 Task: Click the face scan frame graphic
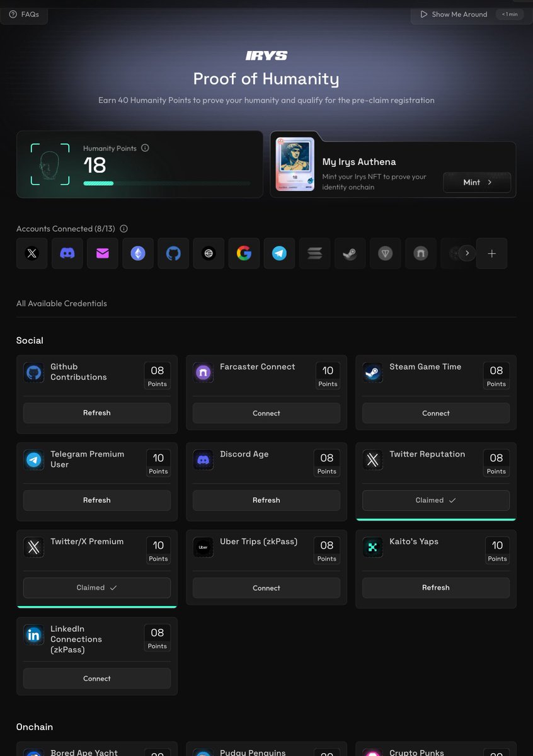(50, 164)
